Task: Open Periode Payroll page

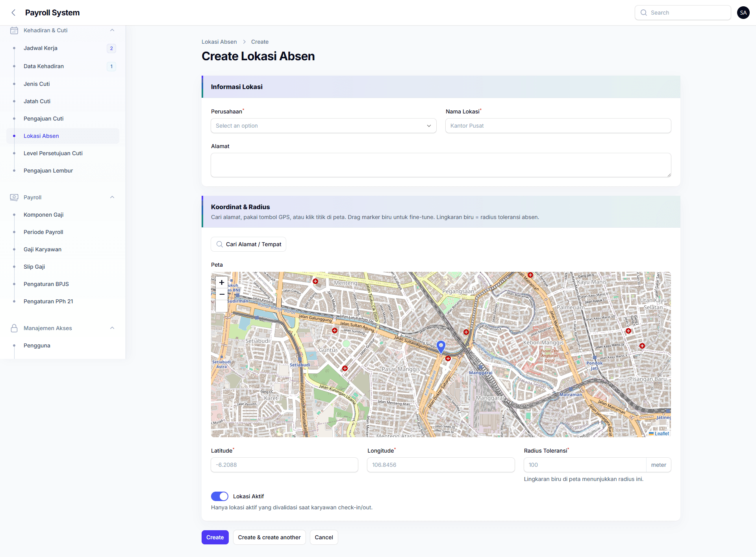Action: [63, 232]
